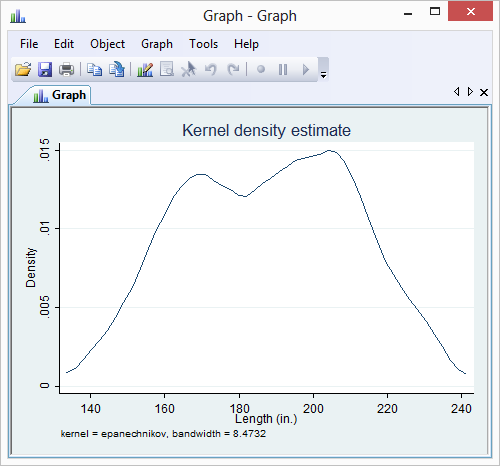Image resolution: width=500 pixels, height=466 pixels.
Task: Click the 140 x-axis tick label
Action: point(90,409)
